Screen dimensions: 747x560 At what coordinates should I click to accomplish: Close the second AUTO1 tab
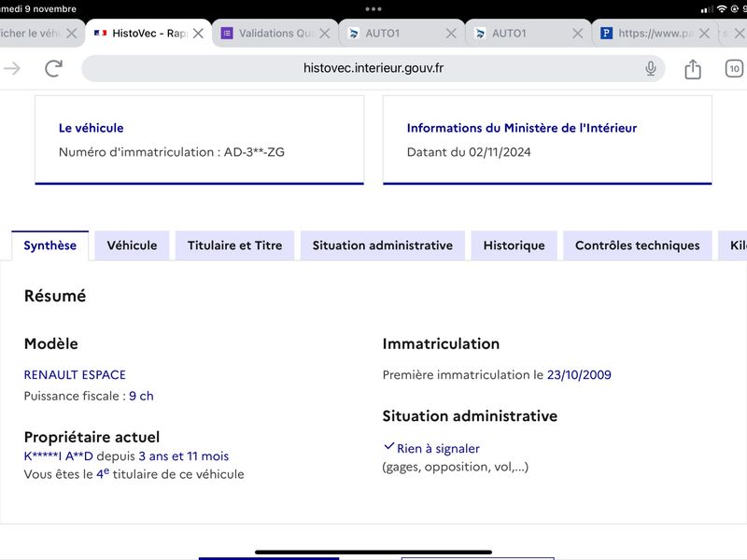coord(577,34)
